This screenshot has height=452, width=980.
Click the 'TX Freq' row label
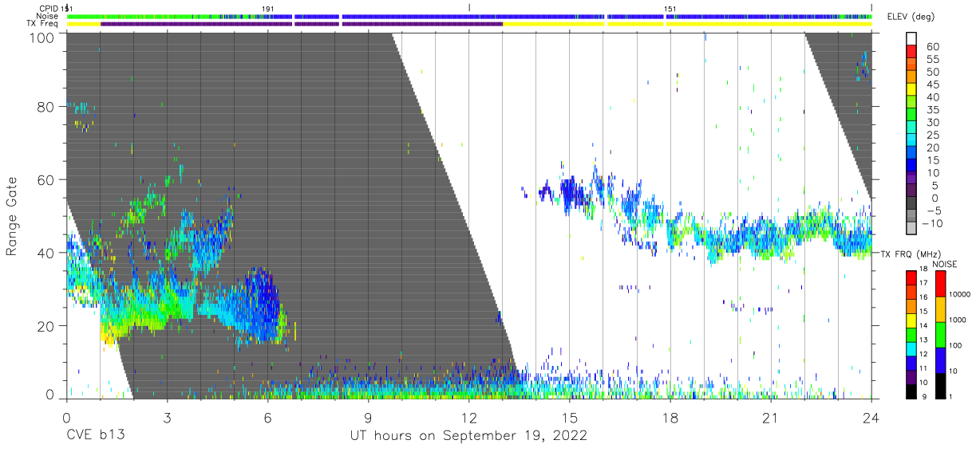(x=44, y=24)
